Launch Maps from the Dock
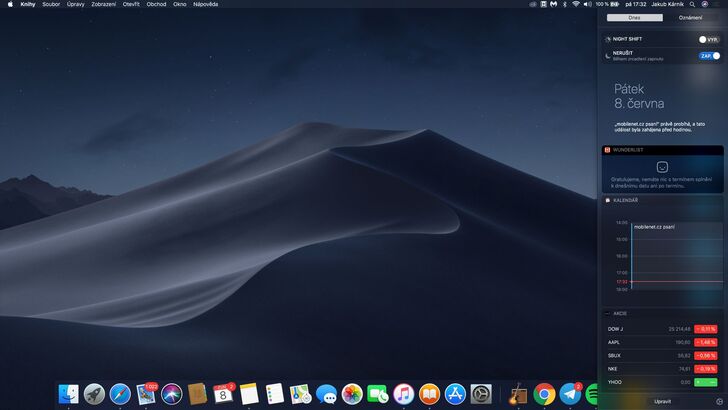 [300, 394]
